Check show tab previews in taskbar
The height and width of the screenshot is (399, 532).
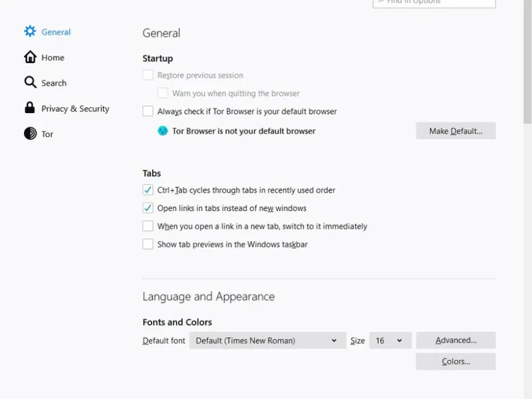click(148, 244)
